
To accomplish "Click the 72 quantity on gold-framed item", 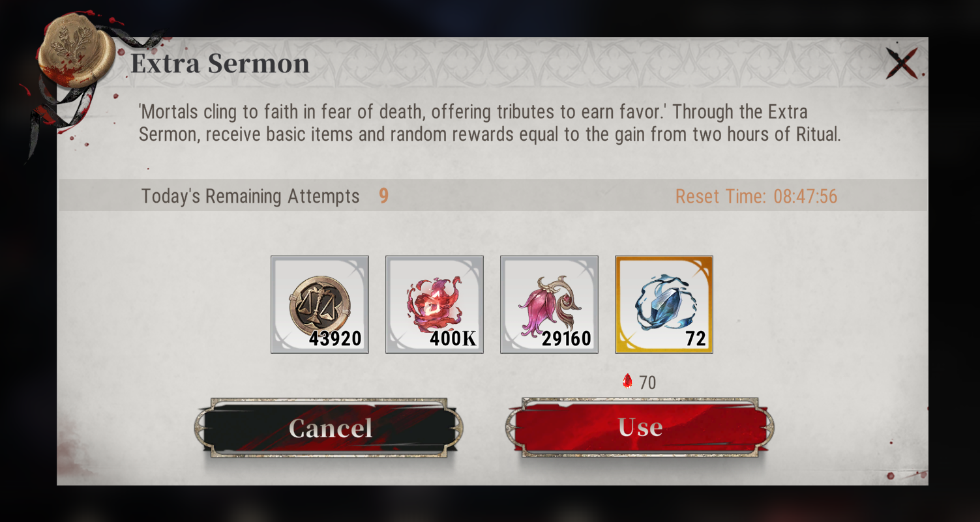I will [696, 339].
